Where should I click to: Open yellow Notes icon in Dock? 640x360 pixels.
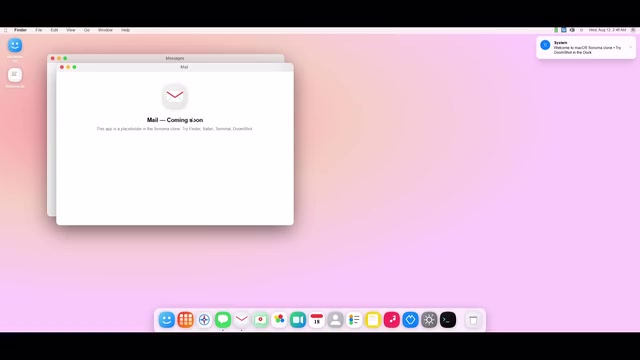373,320
